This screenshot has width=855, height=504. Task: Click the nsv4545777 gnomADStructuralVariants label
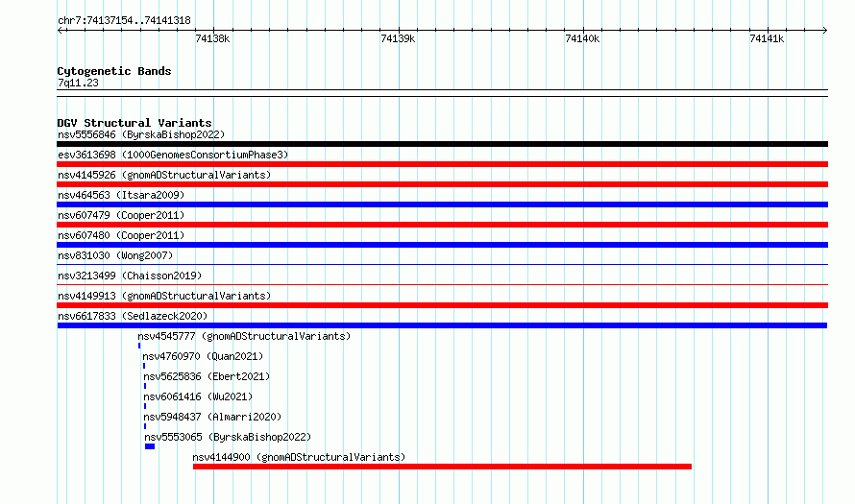pyautogui.click(x=244, y=336)
